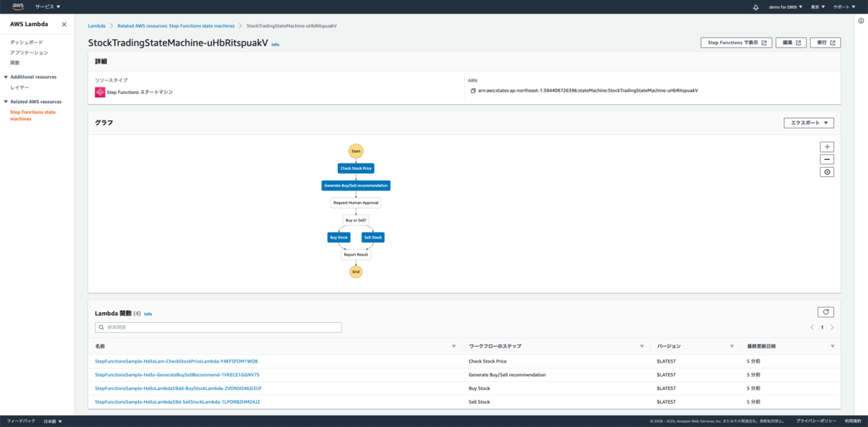Go to next page of functions table
This screenshot has height=427, width=868.
(x=832, y=327)
